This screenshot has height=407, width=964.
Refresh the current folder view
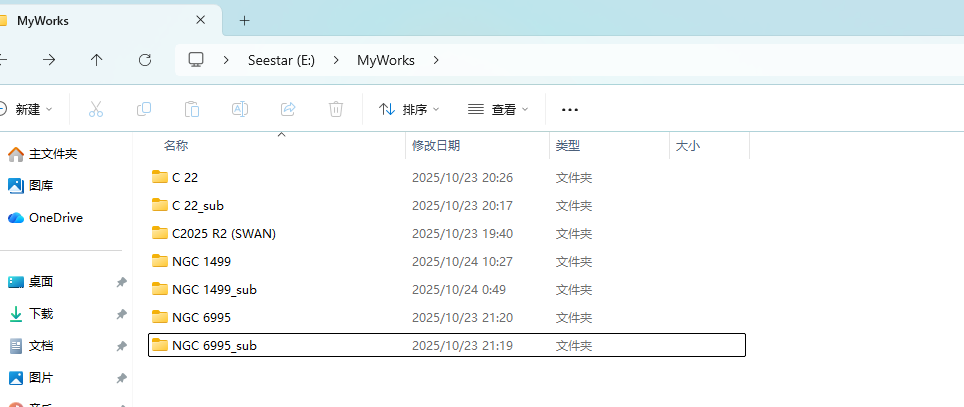click(x=145, y=60)
